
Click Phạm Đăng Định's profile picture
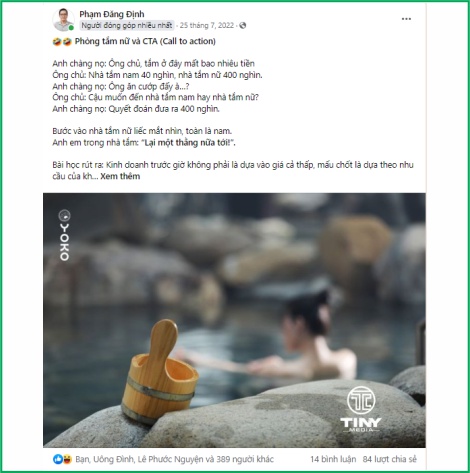pyautogui.click(x=63, y=20)
